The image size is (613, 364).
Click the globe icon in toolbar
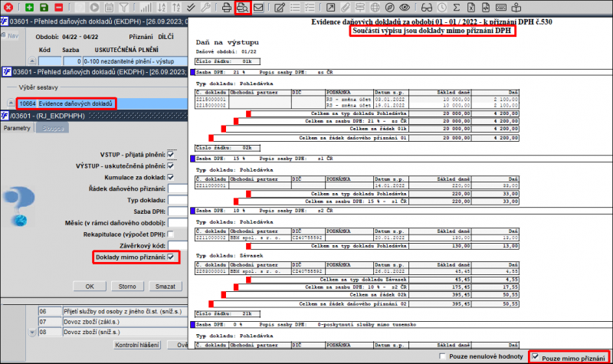coord(375,7)
